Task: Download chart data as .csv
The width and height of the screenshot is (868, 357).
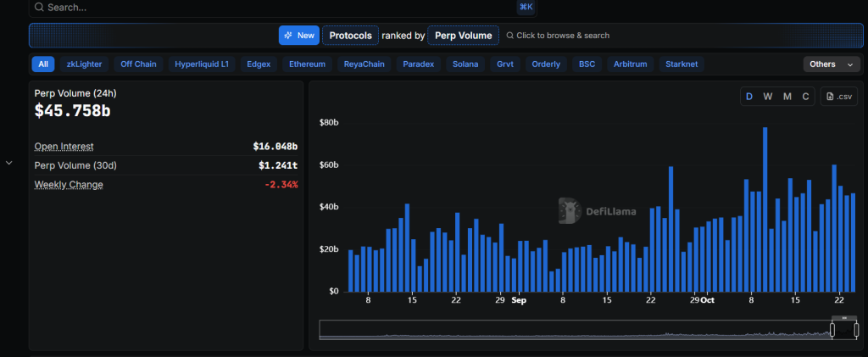Action: click(x=839, y=97)
